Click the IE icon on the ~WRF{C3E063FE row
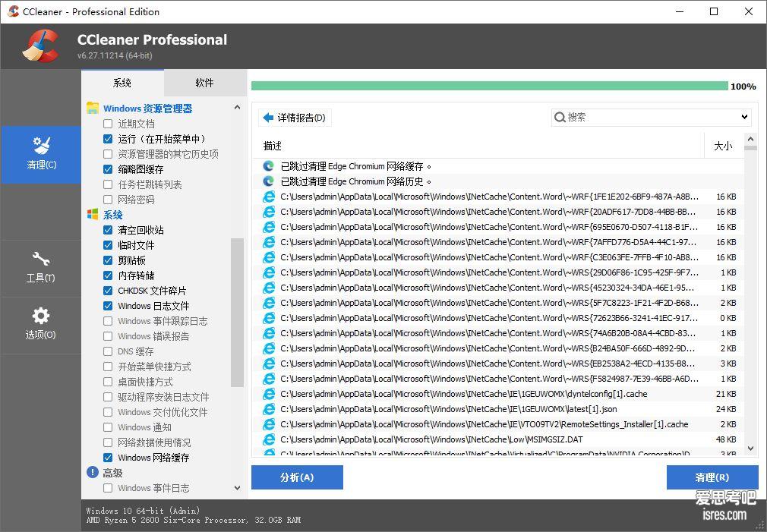767x532 pixels. point(269,257)
